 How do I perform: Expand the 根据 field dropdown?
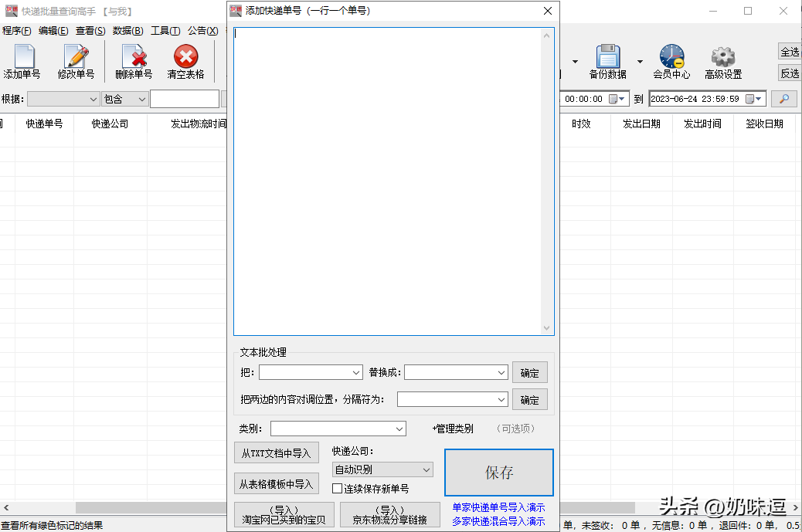[93, 99]
